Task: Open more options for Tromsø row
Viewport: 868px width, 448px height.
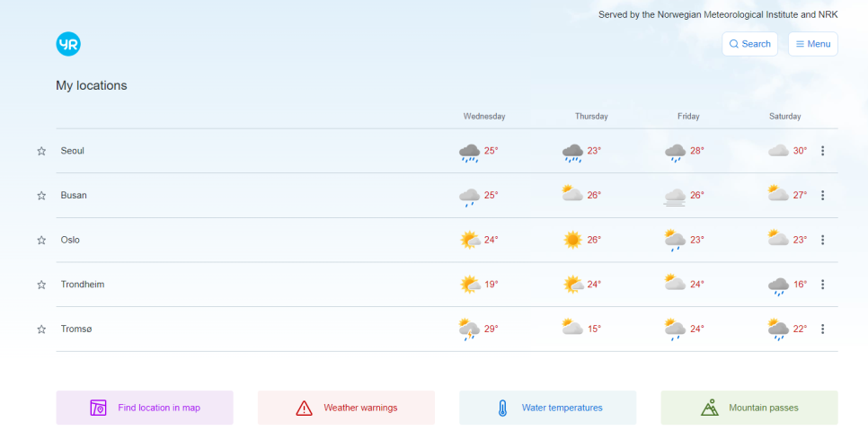Action: (822, 329)
